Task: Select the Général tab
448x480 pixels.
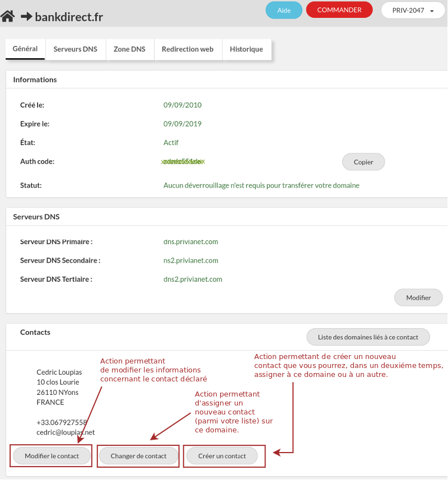Action: 25,49
